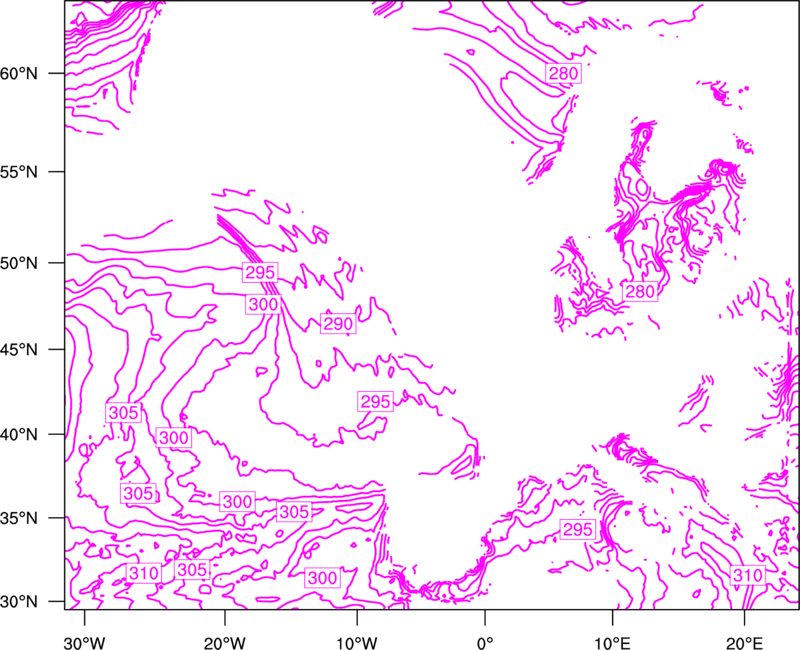Click the 30°N latitude axis label
800x650 pixels.
click(x=19, y=602)
